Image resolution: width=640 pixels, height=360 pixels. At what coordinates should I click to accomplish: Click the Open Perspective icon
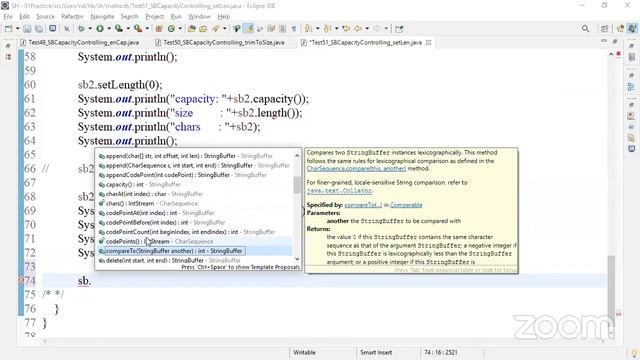[x=604, y=29]
